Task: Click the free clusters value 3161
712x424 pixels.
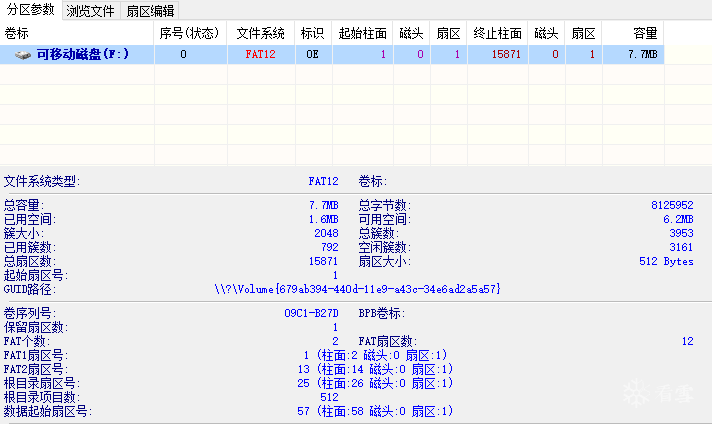Action: coord(681,247)
